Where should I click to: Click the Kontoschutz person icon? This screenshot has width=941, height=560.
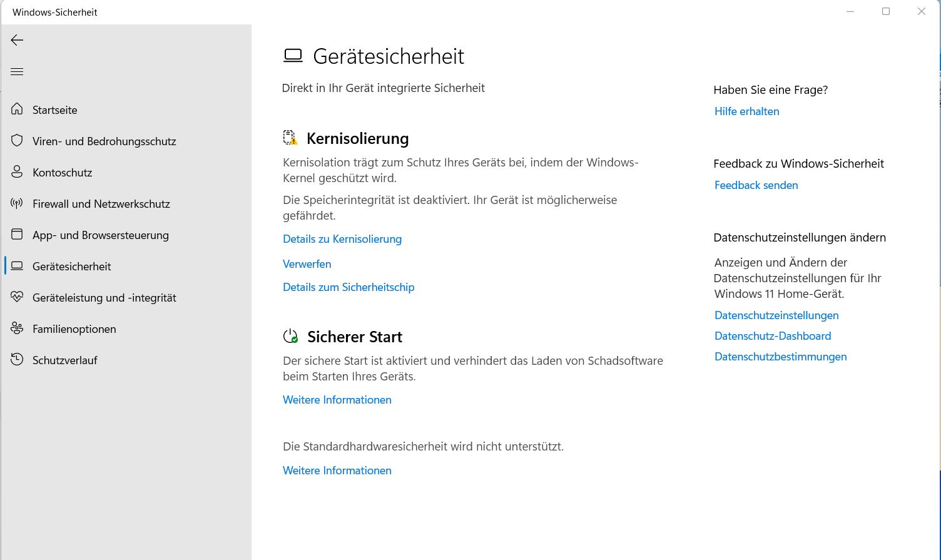pyautogui.click(x=17, y=172)
